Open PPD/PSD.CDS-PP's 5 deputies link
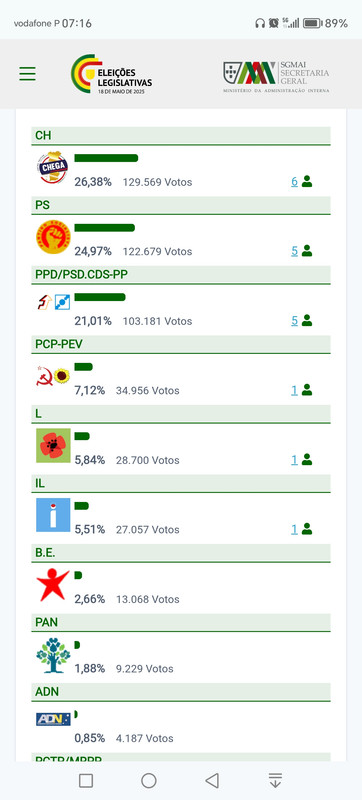The image size is (362, 800). tap(294, 320)
